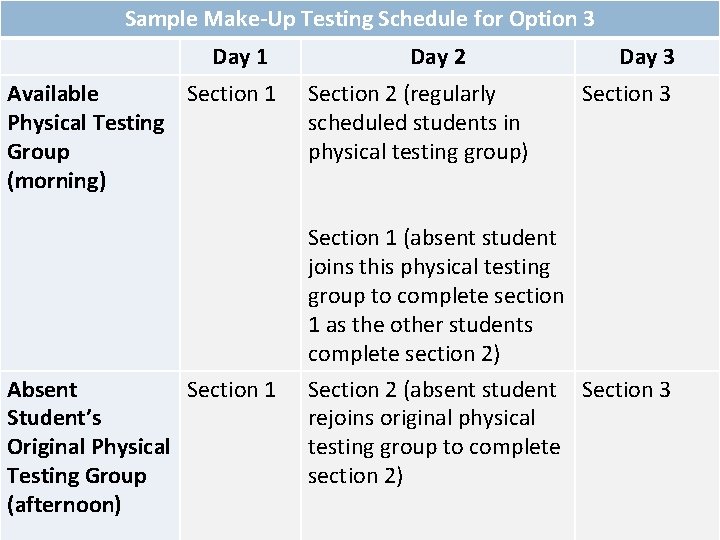Click the slide title about Option 3

click(359, 18)
